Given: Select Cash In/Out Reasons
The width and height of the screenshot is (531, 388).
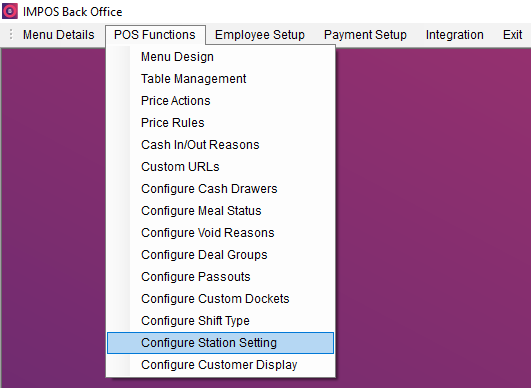Looking at the screenshot, I should 220,145.
